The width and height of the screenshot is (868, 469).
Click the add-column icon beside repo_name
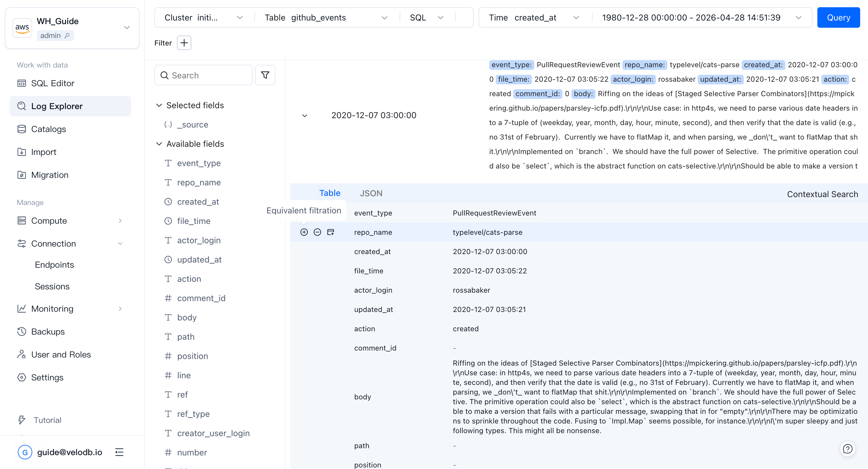331,232
